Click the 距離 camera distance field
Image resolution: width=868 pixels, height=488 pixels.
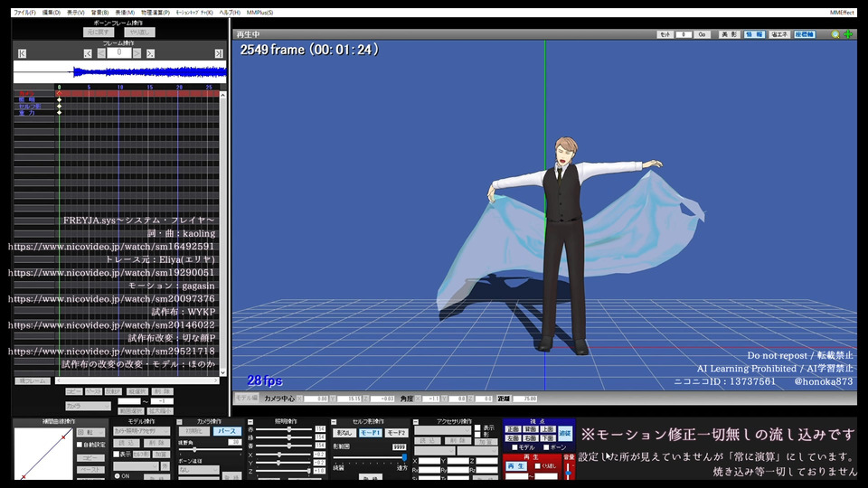click(525, 399)
